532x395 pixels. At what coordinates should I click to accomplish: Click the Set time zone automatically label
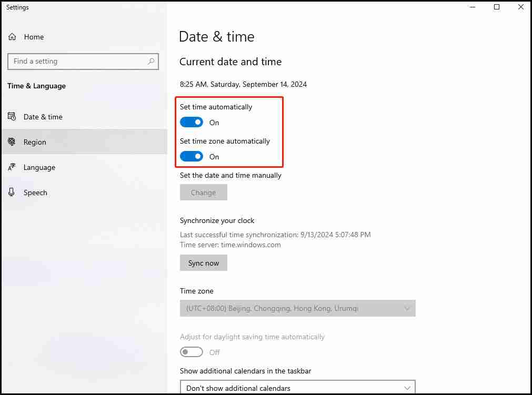point(225,141)
